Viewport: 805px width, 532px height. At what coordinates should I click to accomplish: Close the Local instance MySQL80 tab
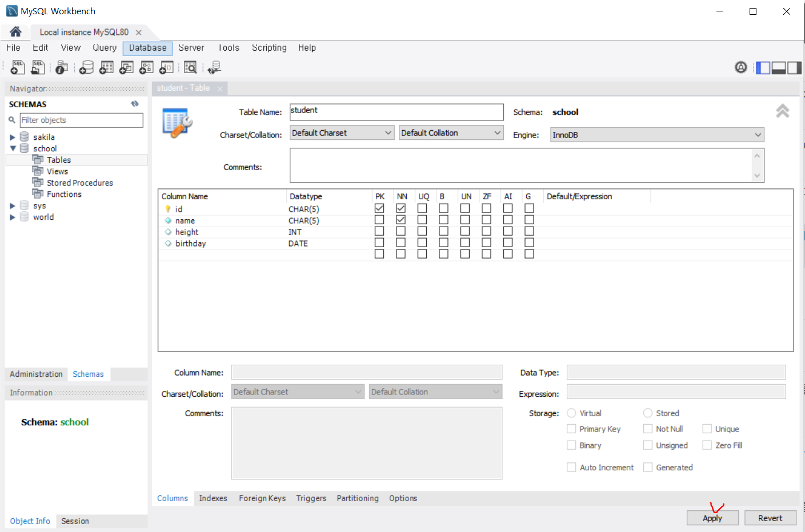click(138, 33)
